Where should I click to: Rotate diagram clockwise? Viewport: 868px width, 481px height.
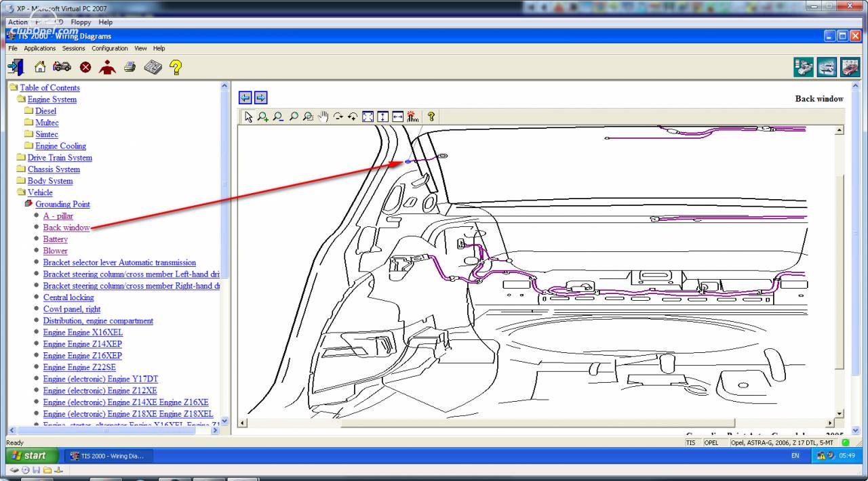pos(338,117)
